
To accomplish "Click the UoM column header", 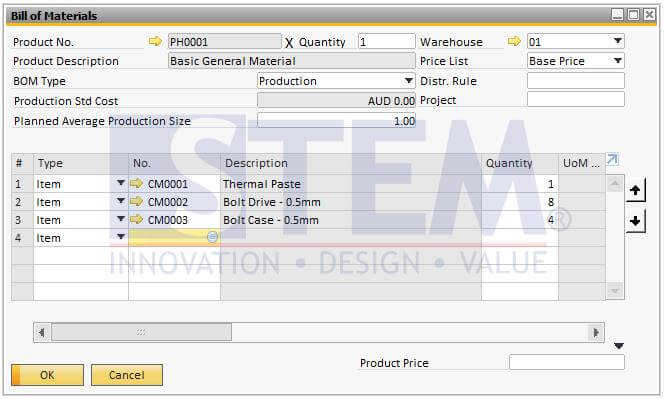I will [581, 163].
